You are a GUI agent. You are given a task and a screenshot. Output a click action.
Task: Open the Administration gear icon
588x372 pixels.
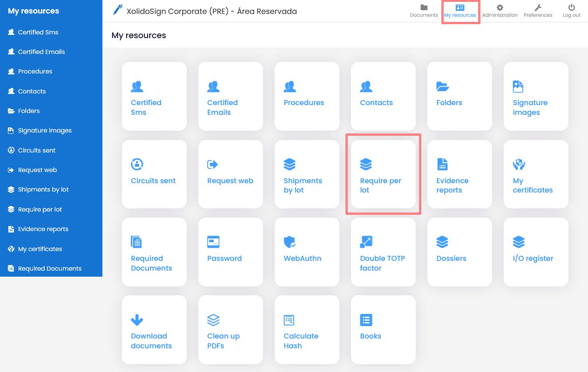point(500,7)
